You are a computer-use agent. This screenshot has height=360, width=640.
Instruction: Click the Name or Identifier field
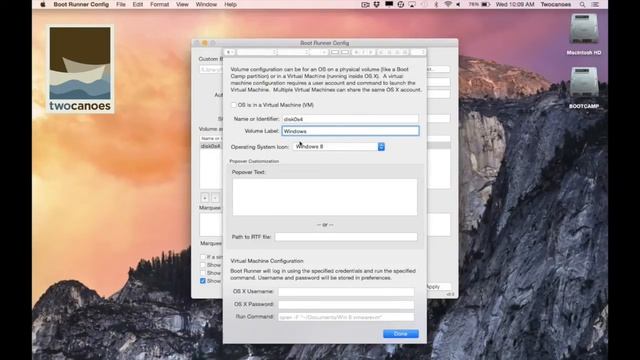(351, 119)
